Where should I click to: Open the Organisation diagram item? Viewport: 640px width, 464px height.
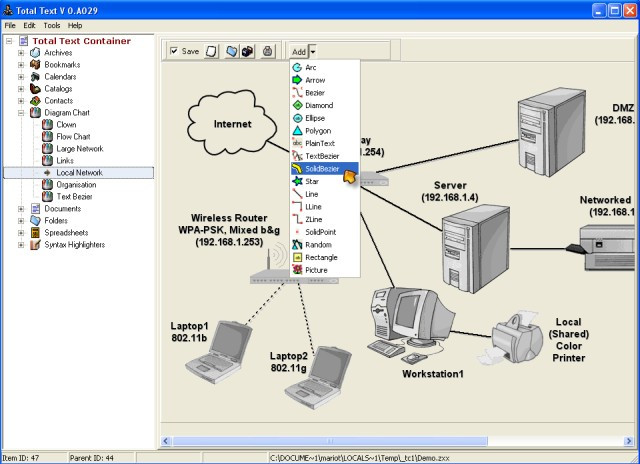(x=76, y=185)
